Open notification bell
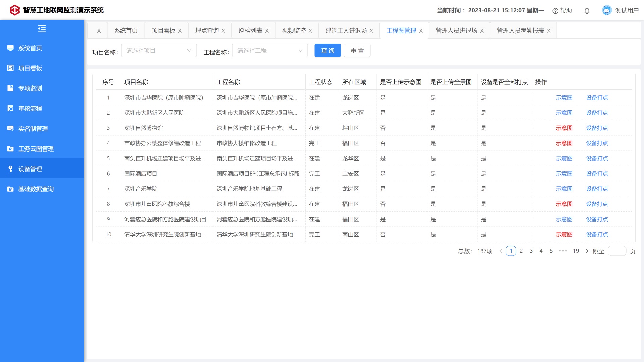The width and height of the screenshot is (644, 362). click(587, 11)
